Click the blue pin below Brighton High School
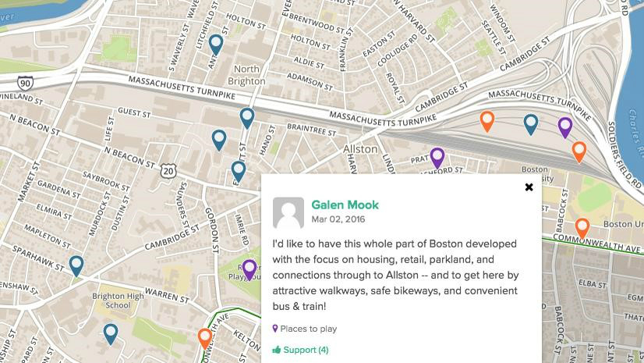Image resolution: width=644 pixels, height=363 pixels. click(x=111, y=333)
